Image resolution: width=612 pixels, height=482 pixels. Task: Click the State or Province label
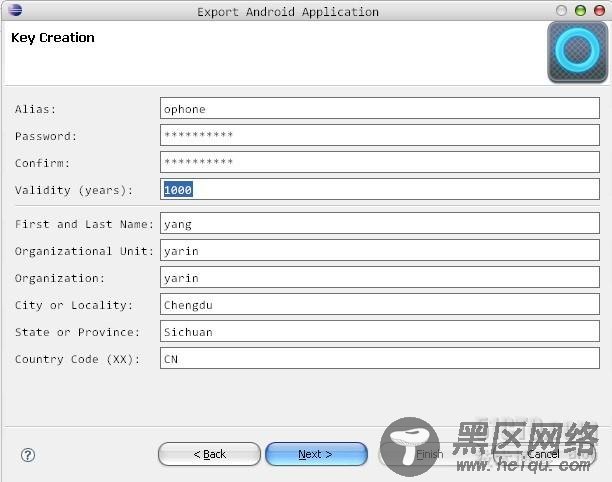(x=77, y=332)
